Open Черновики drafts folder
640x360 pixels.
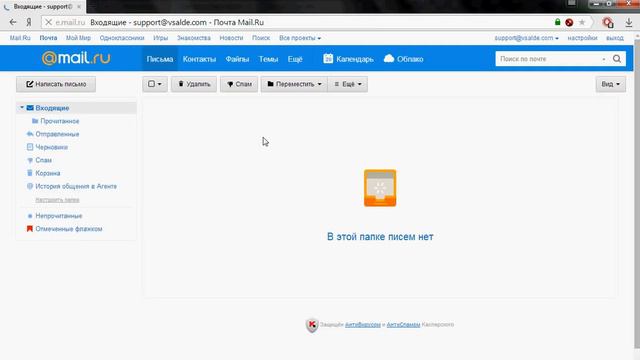point(51,147)
